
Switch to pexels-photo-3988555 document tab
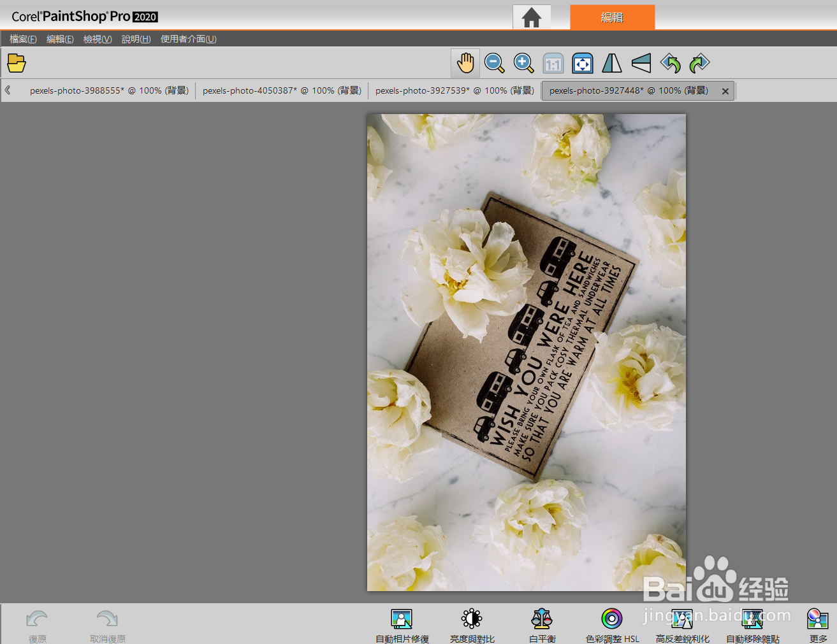click(109, 90)
